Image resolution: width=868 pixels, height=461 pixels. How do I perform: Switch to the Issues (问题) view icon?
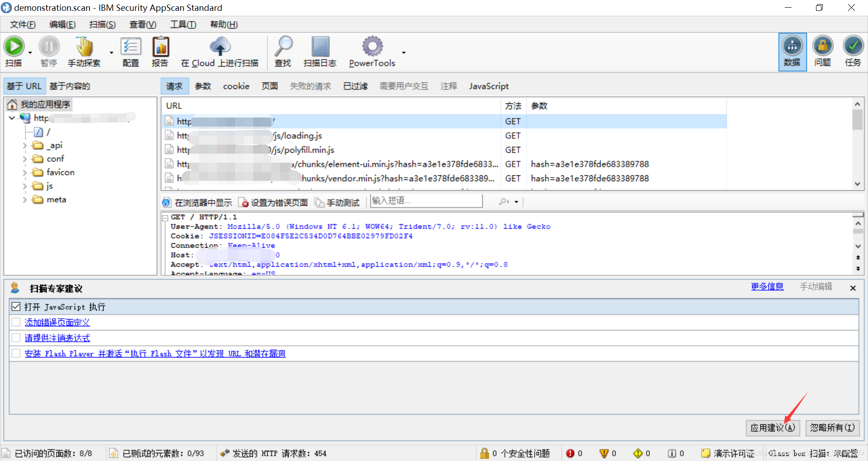click(x=823, y=52)
